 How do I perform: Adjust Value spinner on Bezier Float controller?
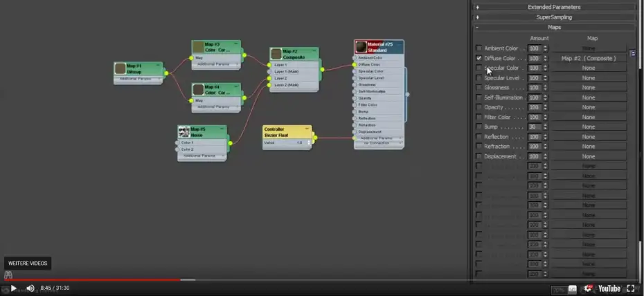(309, 142)
